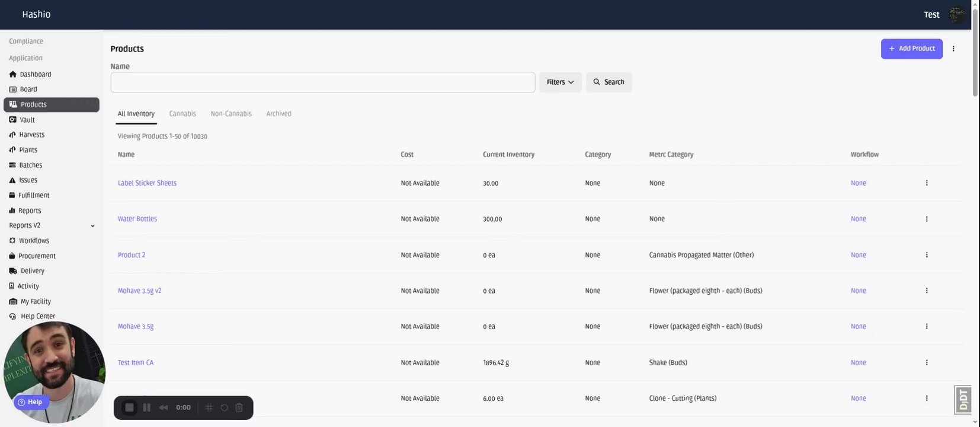This screenshot has height=427, width=980.
Task: Click Shake (Buds) category cell
Action: 668,362
